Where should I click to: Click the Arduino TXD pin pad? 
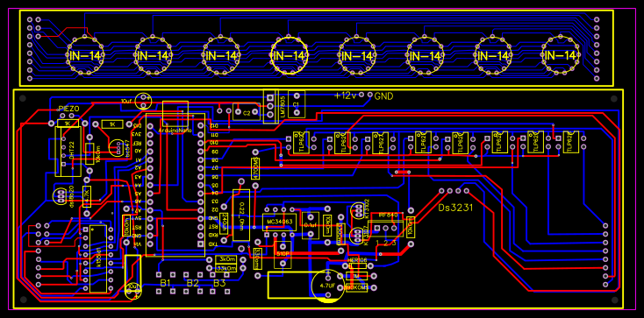coord(200,244)
